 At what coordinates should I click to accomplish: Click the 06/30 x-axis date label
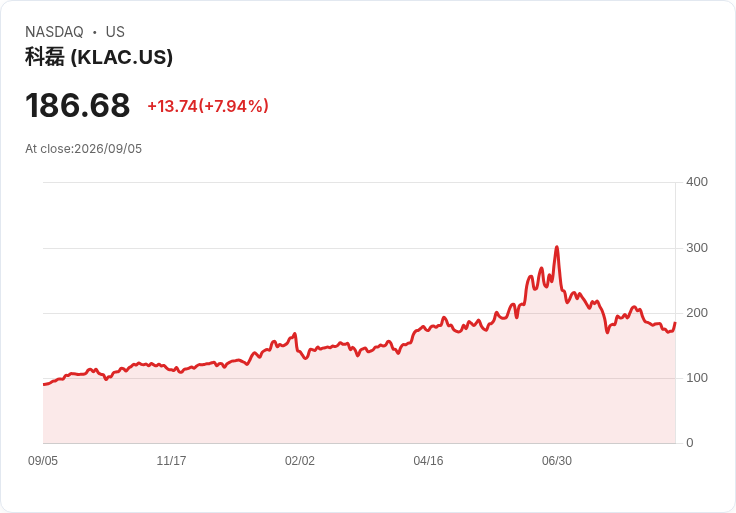click(x=557, y=461)
